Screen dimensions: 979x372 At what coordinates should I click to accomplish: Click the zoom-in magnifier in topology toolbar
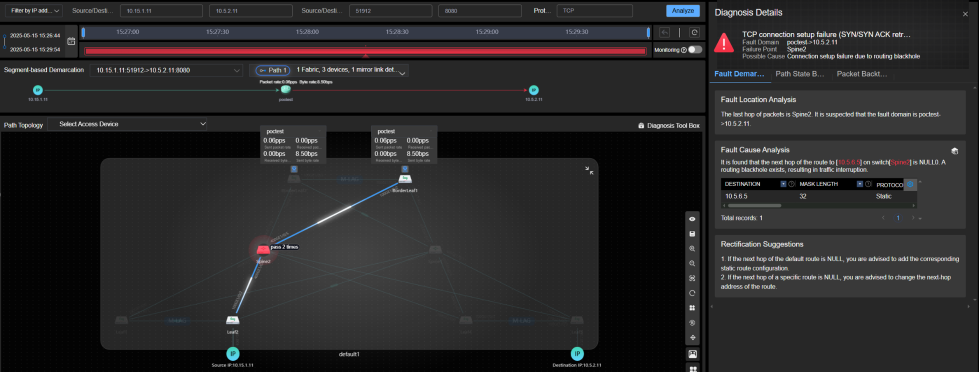692,248
